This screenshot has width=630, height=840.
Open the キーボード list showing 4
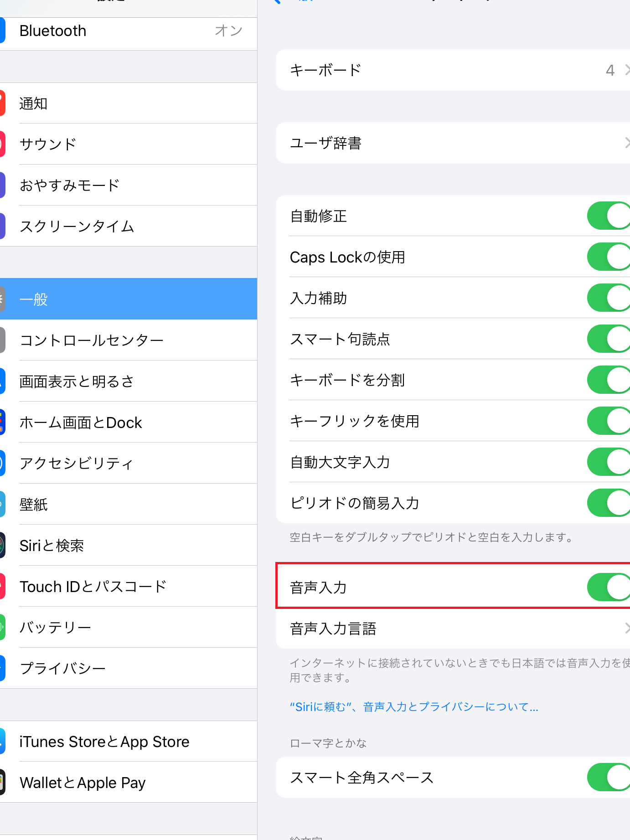[453, 70]
